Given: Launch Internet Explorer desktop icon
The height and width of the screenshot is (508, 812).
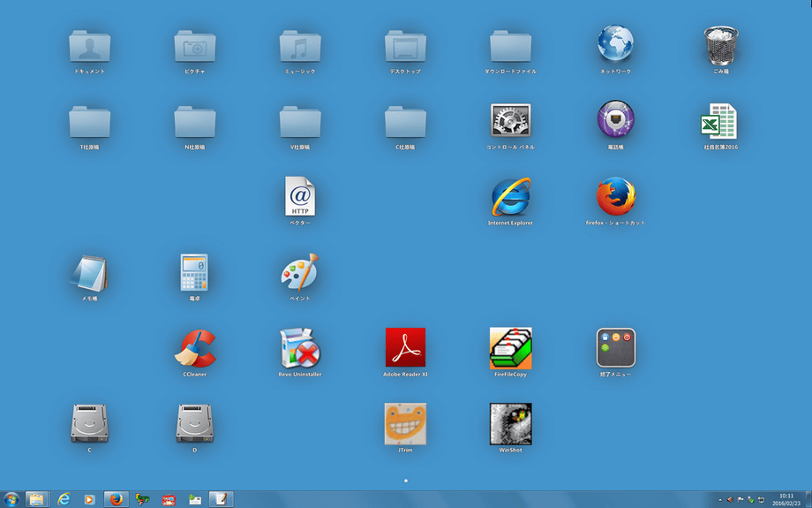Looking at the screenshot, I should click(x=511, y=196).
